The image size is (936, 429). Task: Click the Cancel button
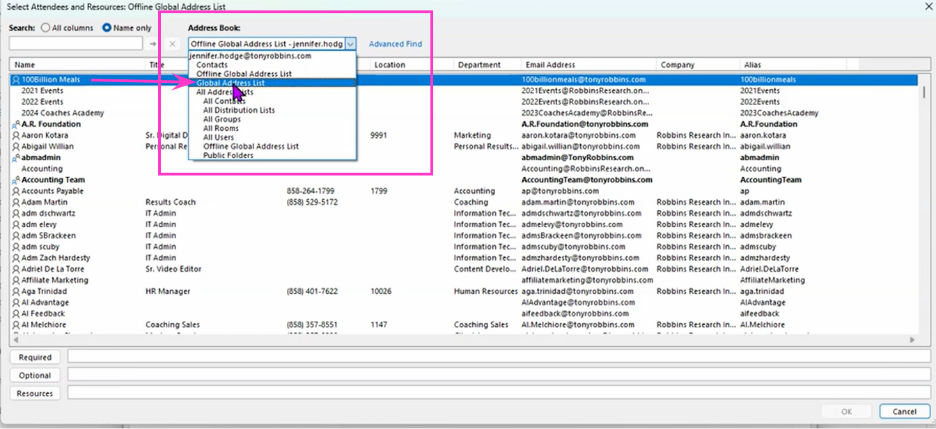[x=904, y=412]
